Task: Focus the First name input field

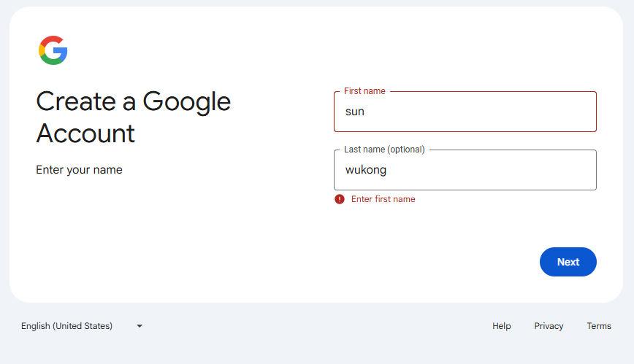Action: point(465,112)
